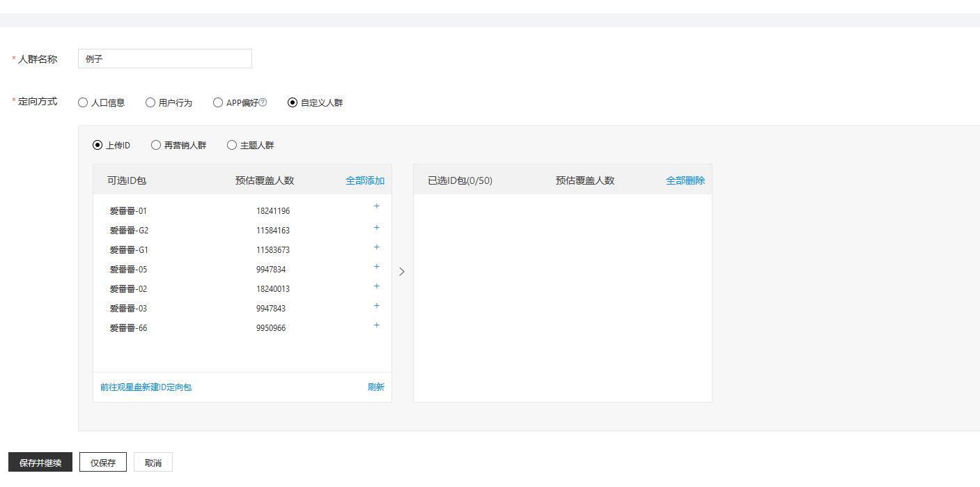Select the 人口信息 targeting radio button

pyautogui.click(x=83, y=102)
